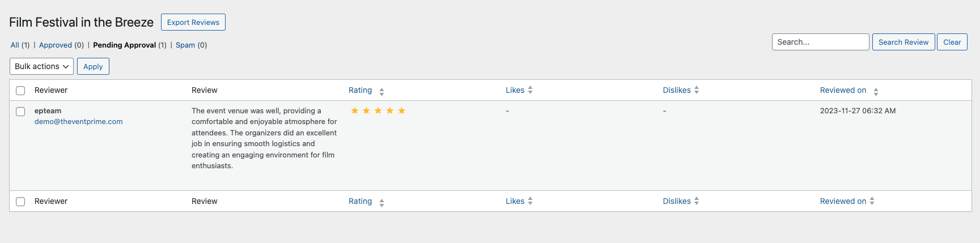Click sort arrows beside bottom Rating header
Screen dimensions: 980x243
coord(381,202)
